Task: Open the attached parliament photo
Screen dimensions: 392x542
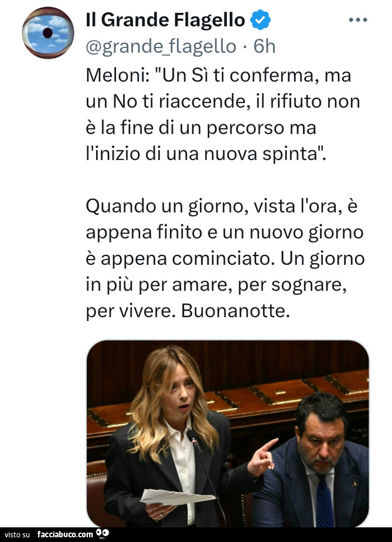Action: [x=227, y=434]
